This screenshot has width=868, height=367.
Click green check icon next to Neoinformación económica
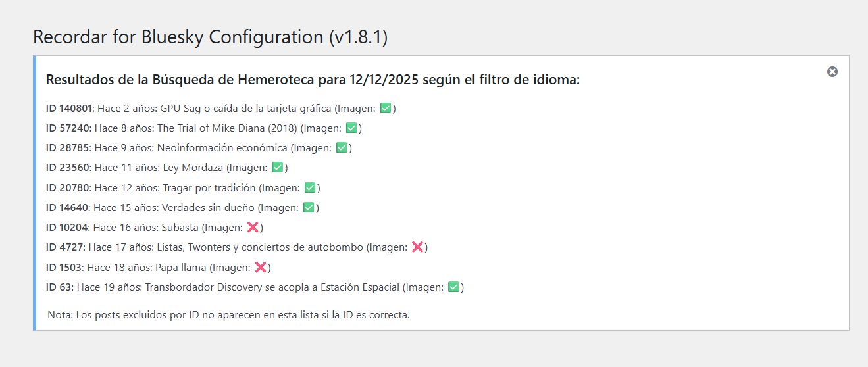pos(342,148)
